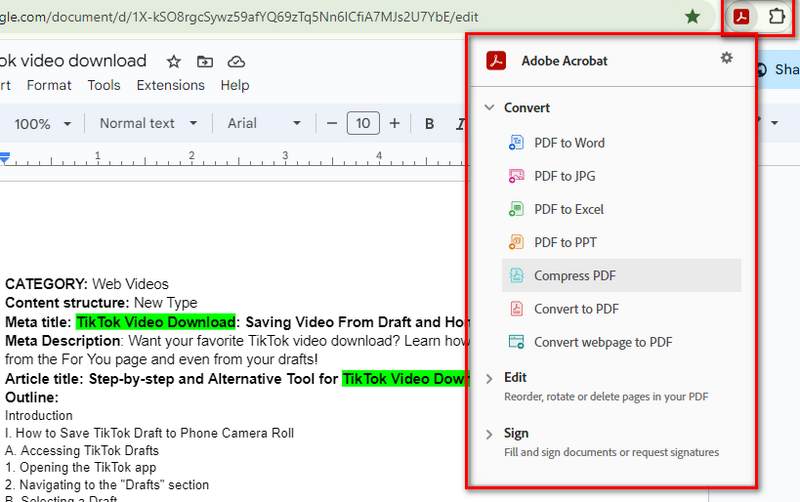Image resolution: width=800 pixels, height=502 pixels.
Task: Increase font size with plus button
Action: (x=394, y=123)
